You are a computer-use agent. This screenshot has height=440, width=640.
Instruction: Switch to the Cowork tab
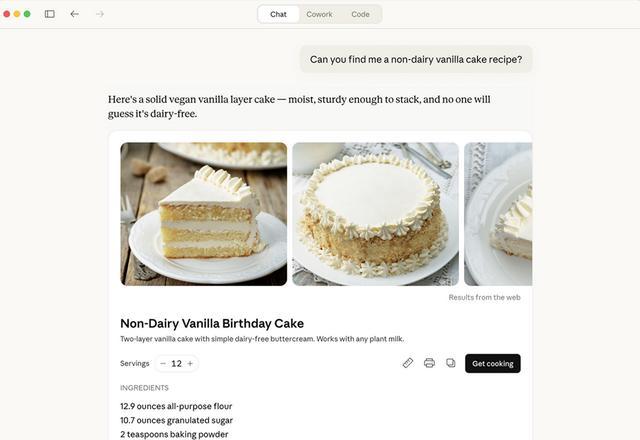click(319, 14)
